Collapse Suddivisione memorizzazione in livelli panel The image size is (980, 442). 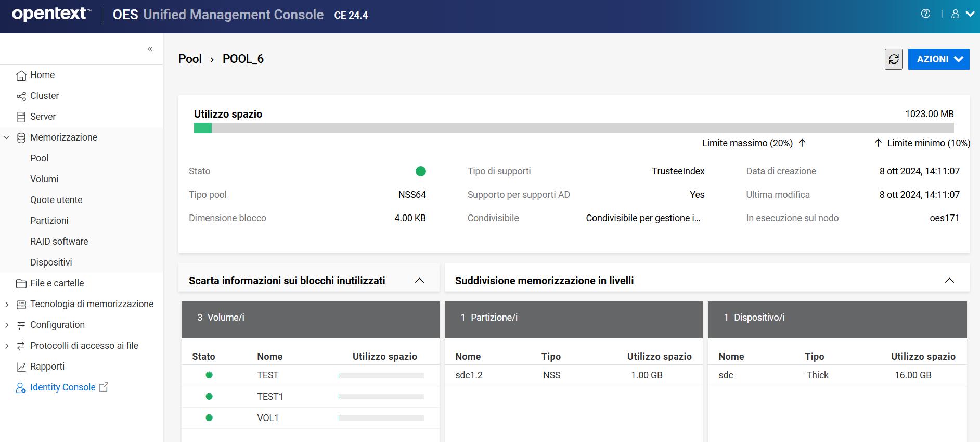(x=949, y=281)
